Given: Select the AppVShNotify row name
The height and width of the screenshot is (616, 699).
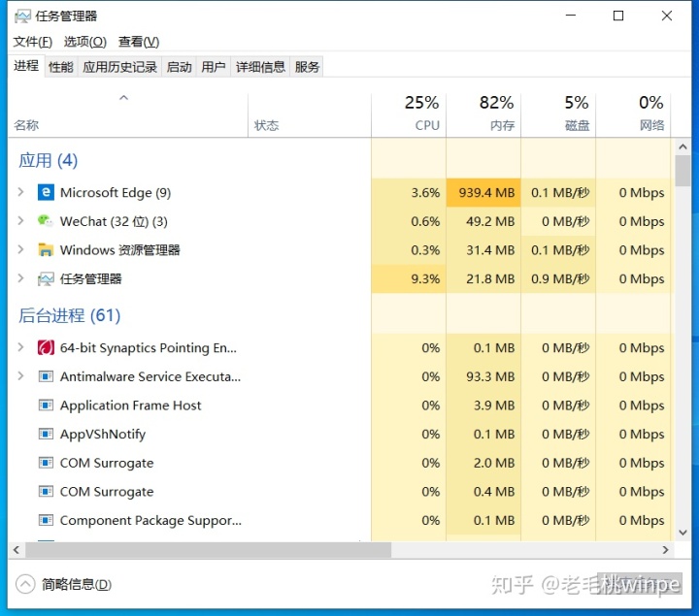Looking at the screenshot, I should 103,435.
